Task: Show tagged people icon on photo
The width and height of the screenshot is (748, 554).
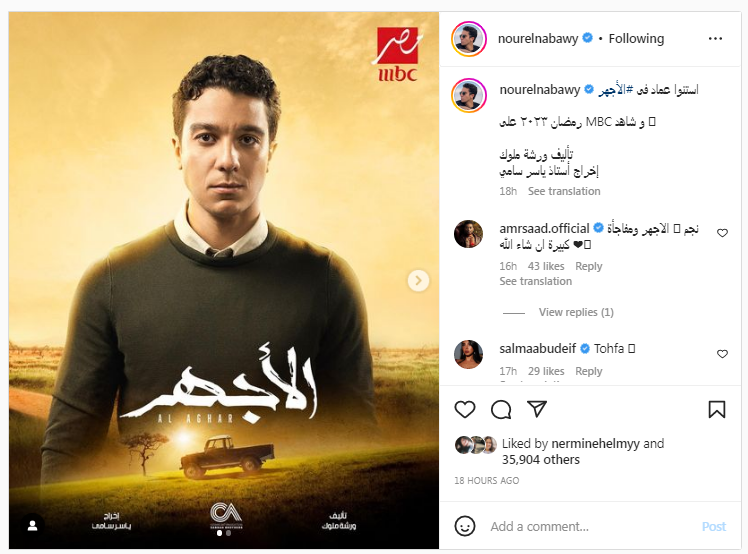Action: tap(32, 526)
